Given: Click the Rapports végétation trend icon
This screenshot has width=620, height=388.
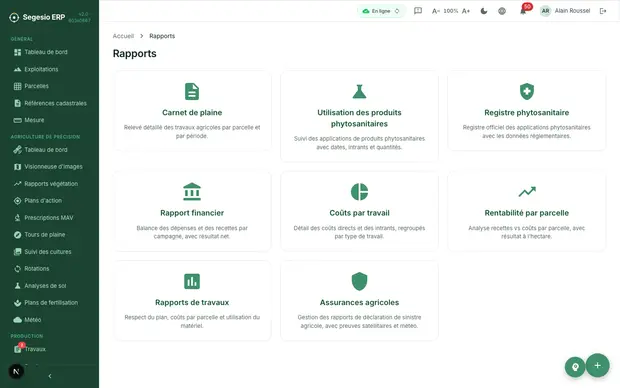Looking at the screenshot, I should 17,184.
